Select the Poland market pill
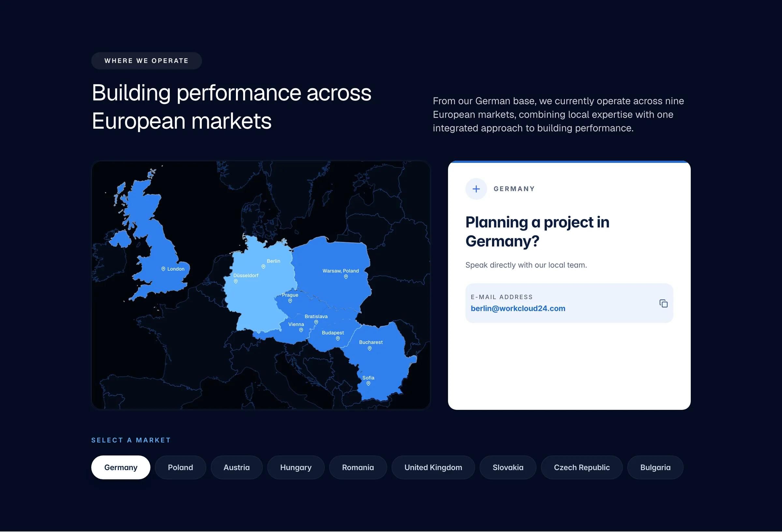This screenshot has width=782, height=532. (181, 467)
